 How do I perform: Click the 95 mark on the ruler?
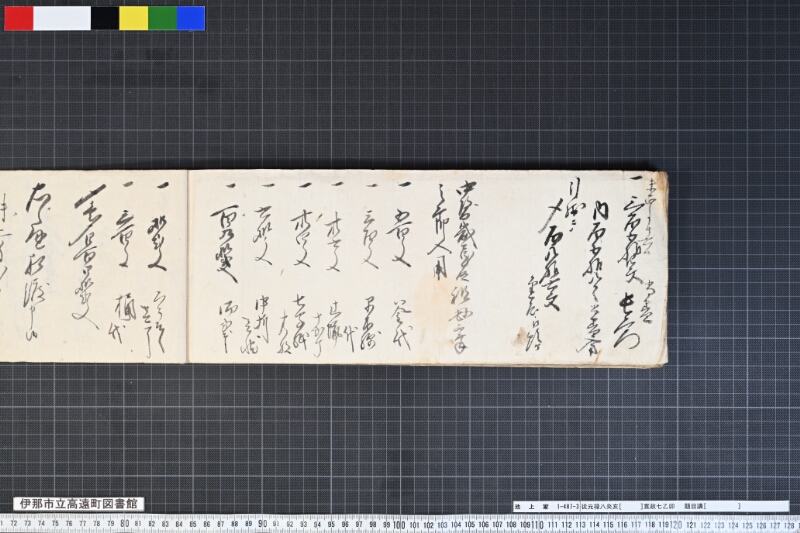pos(331,524)
